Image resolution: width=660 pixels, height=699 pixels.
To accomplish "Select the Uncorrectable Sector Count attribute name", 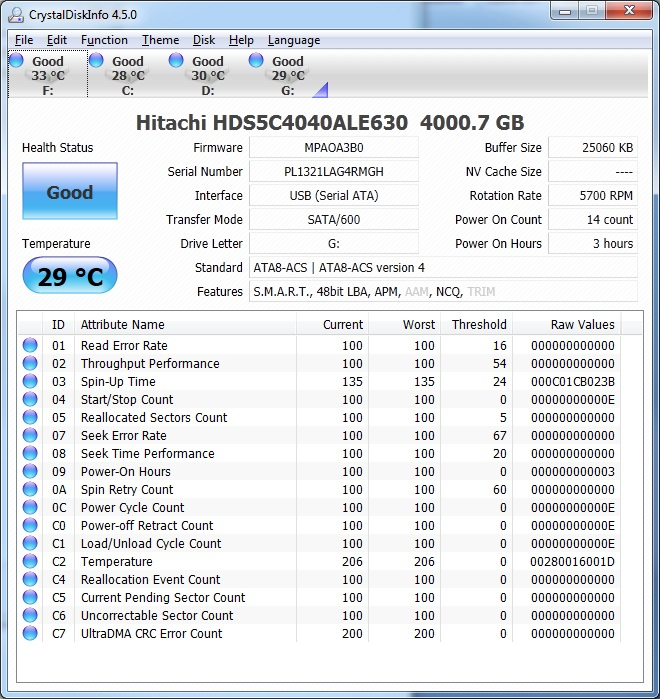I will 157,615.
